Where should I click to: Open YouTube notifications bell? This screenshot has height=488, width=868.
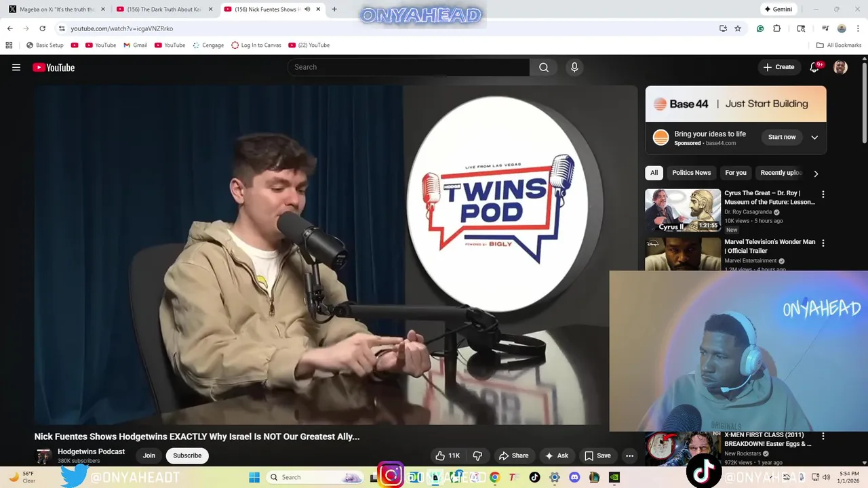click(x=814, y=67)
